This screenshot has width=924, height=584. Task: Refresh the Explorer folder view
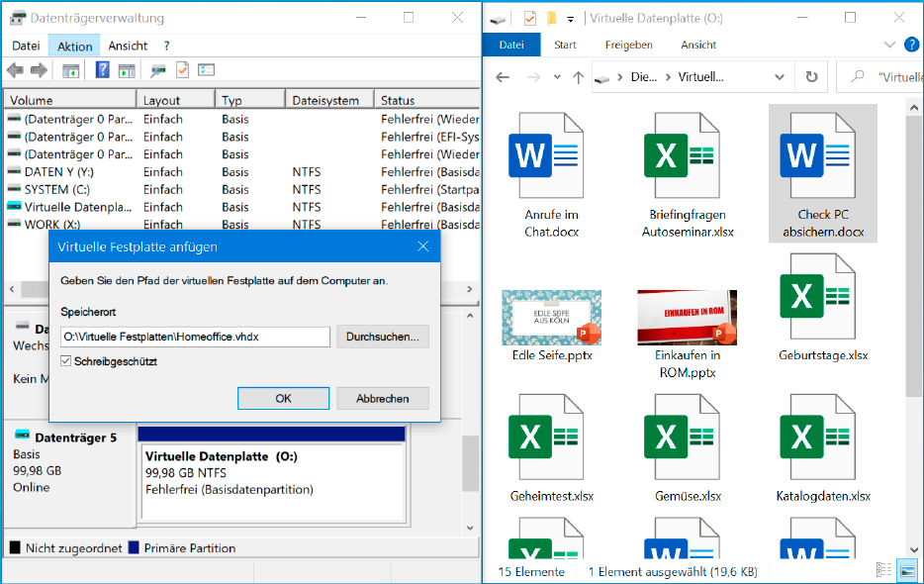[x=811, y=76]
